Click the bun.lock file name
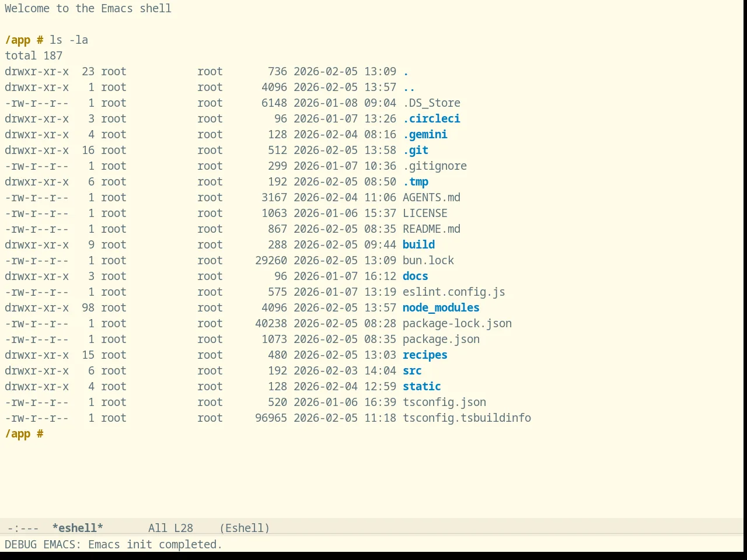 click(428, 260)
